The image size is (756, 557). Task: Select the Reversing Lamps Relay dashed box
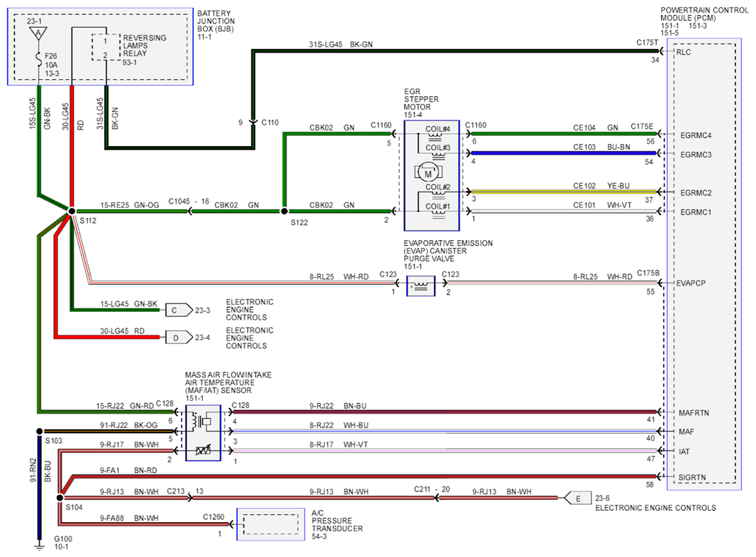point(105,47)
